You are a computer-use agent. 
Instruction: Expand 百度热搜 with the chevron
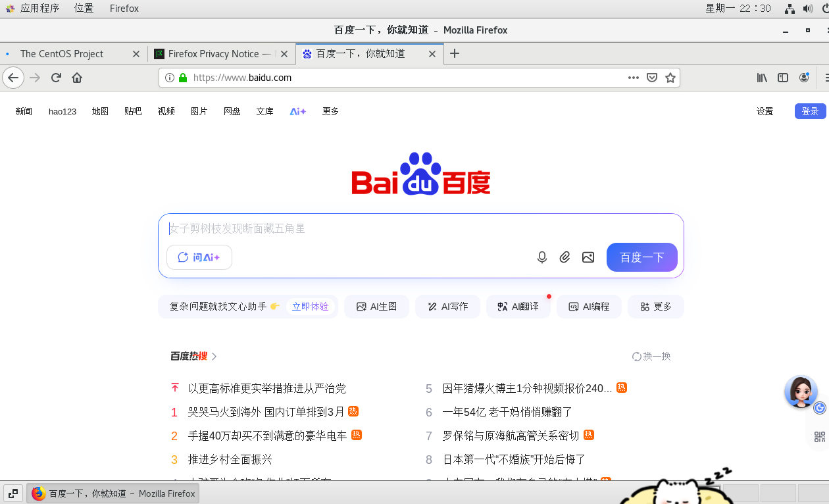pos(214,357)
